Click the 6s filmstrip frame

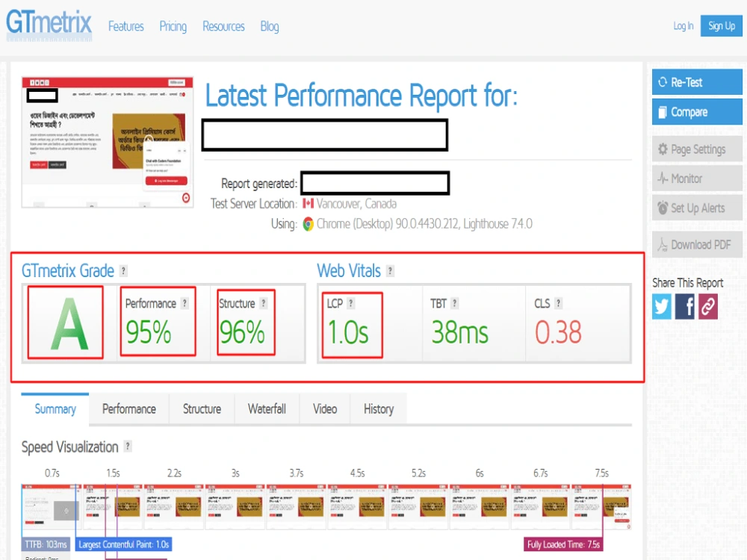click(x=480, y=507)
